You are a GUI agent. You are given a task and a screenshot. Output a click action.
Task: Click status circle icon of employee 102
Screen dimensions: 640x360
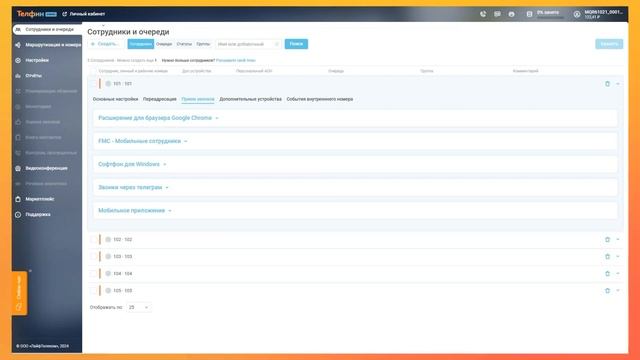pyautogui.click(x=108, y=240)
